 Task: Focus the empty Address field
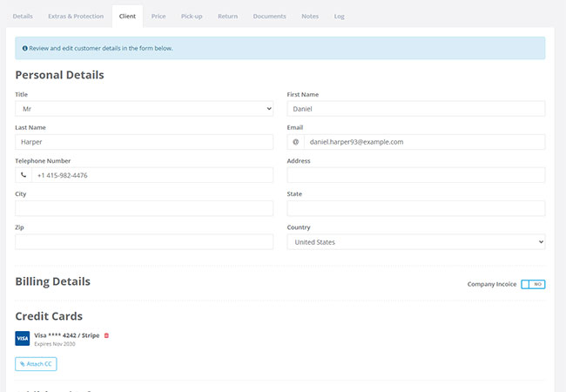416,175
